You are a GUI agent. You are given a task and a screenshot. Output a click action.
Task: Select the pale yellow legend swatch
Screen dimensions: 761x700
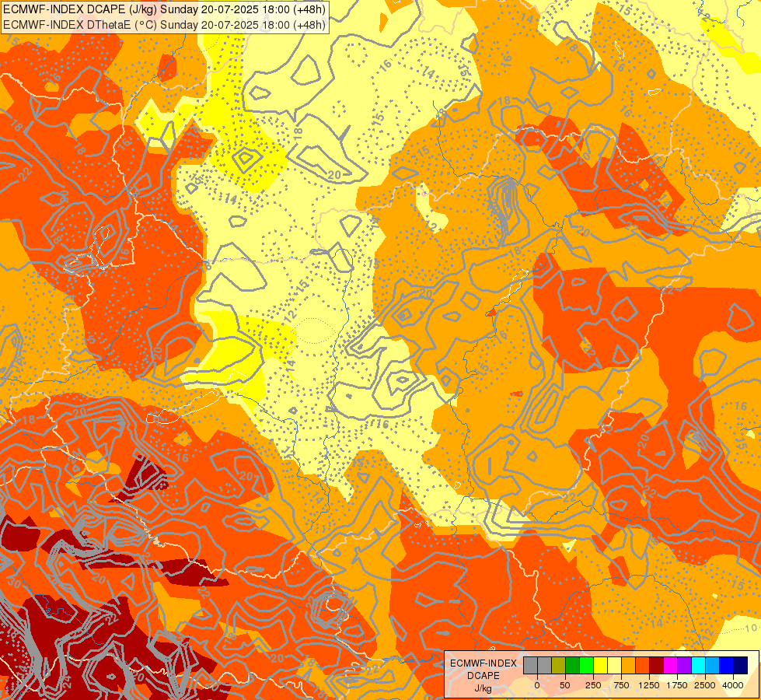[x=614, y=665]
